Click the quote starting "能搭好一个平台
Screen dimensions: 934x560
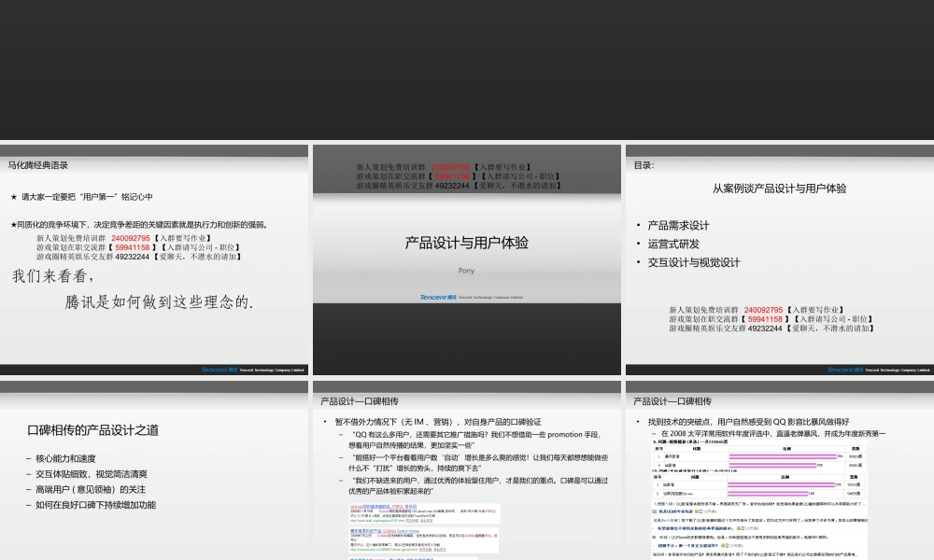(478, 463)
